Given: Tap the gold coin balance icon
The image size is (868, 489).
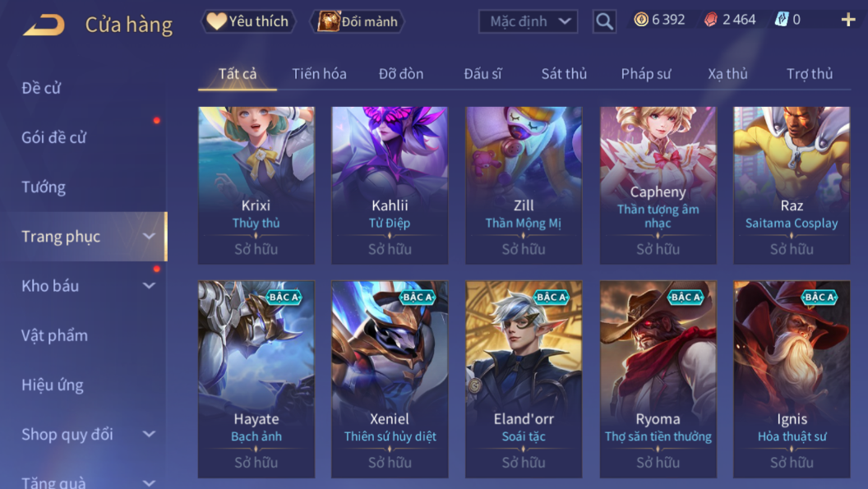Looking at the screenshot, I should click(x=641, y=20).
